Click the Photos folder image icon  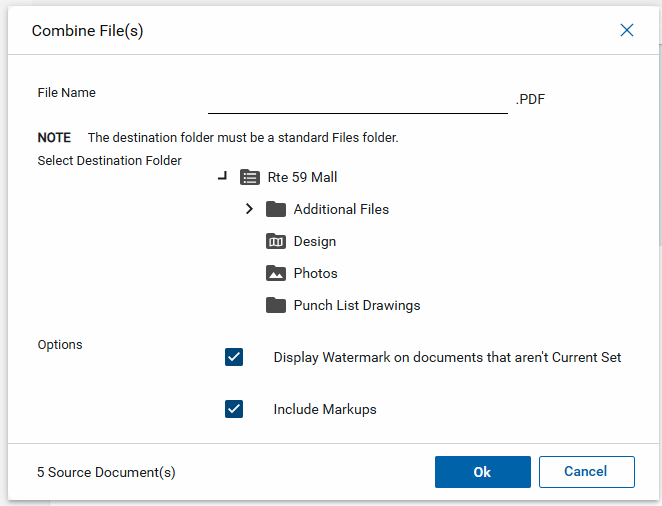tap(276, 273)
